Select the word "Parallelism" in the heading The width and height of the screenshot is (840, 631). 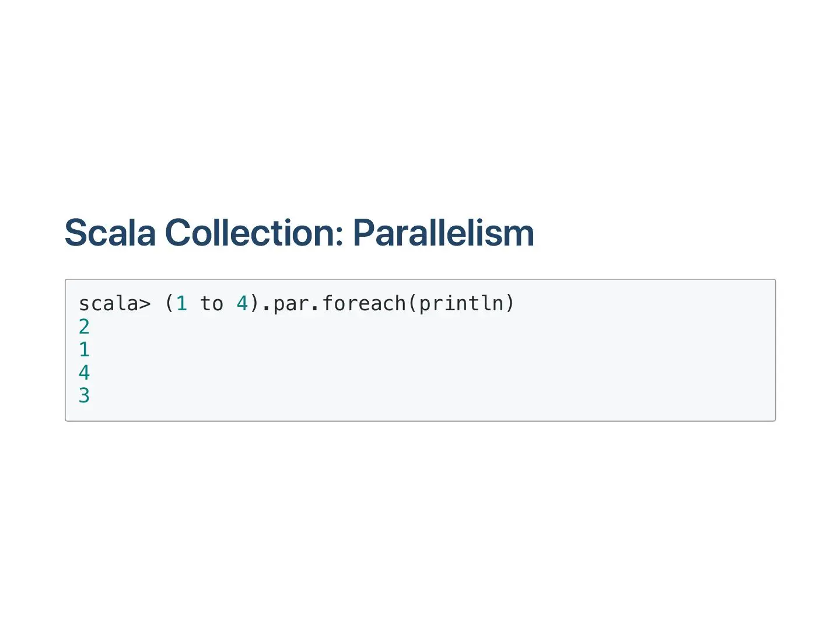point(443,233)
